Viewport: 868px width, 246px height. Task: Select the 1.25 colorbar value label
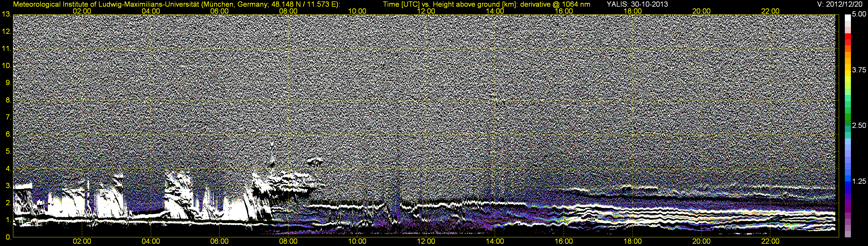[859, 181]
